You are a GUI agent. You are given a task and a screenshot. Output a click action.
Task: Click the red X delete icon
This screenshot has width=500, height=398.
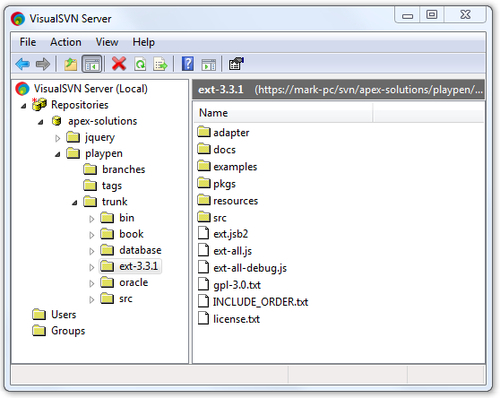119,64
